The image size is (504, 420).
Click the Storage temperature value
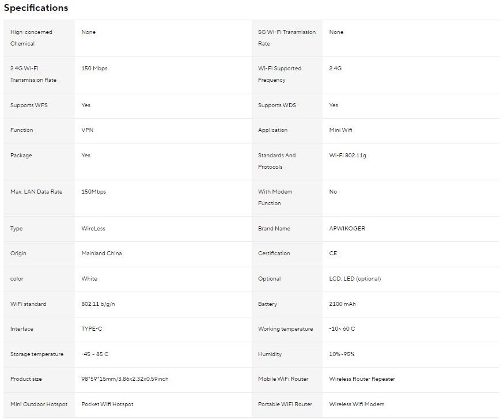click(95, 354)
